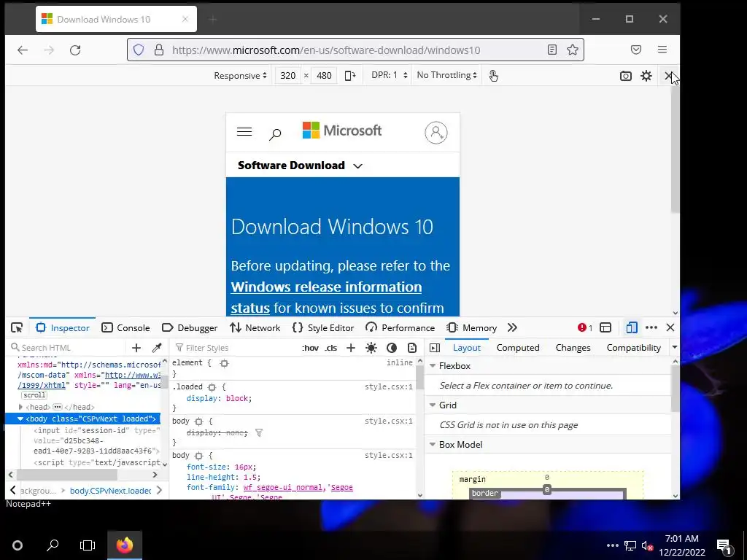Open the Style Editor tab

tap(323, 327)
